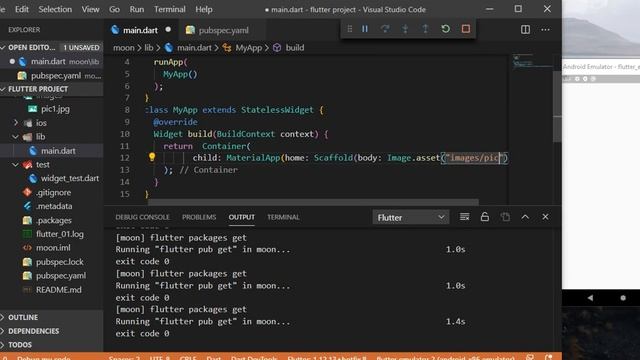The width and height of the screenshot is (640, 360).
Task: Open the View menu
Action: pos(90,9)
